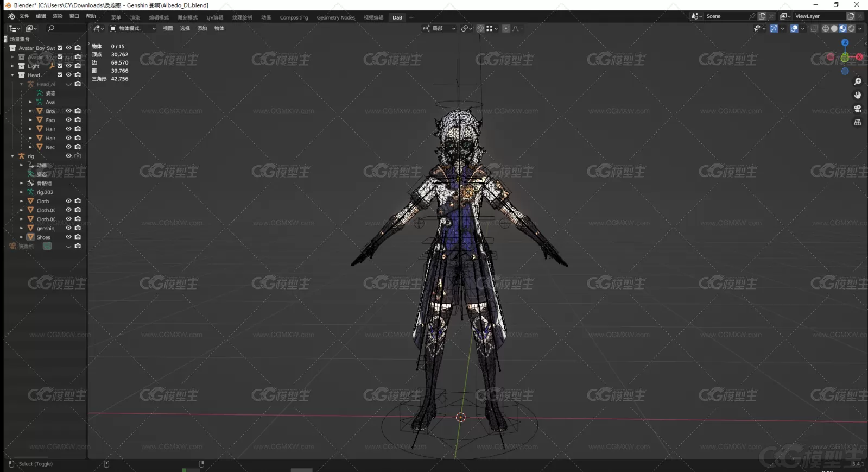Expand the Light collection
Screen dimensions: 868x472
tap(12, 66)
